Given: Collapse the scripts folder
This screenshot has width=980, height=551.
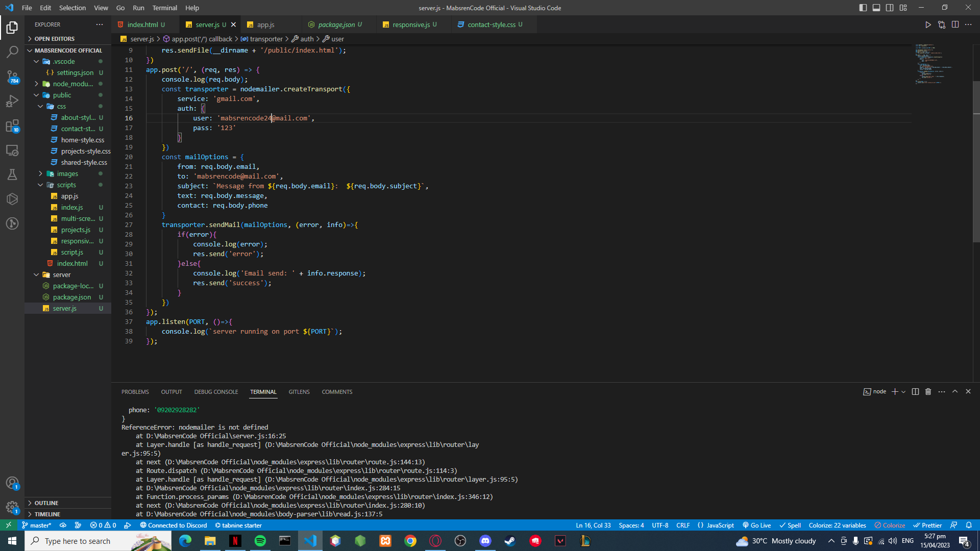Looking at the screenshot, I should coord(66,185).
